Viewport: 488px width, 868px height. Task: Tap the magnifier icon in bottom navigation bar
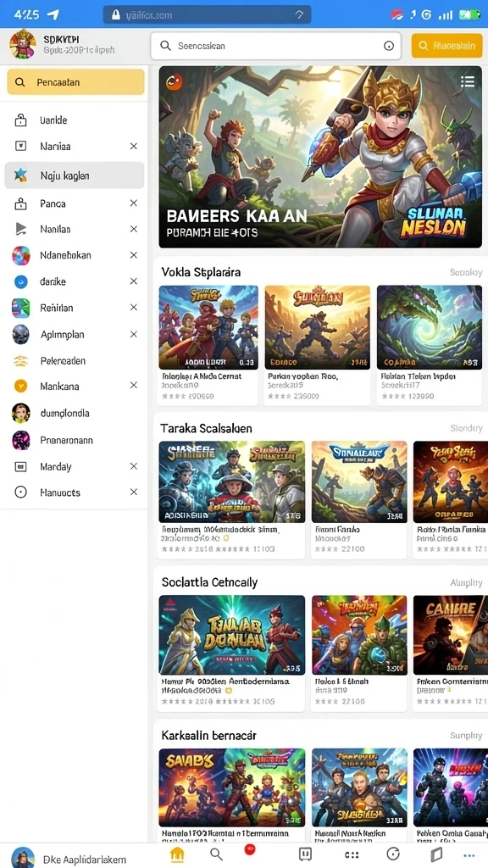[x=217, y=854]
